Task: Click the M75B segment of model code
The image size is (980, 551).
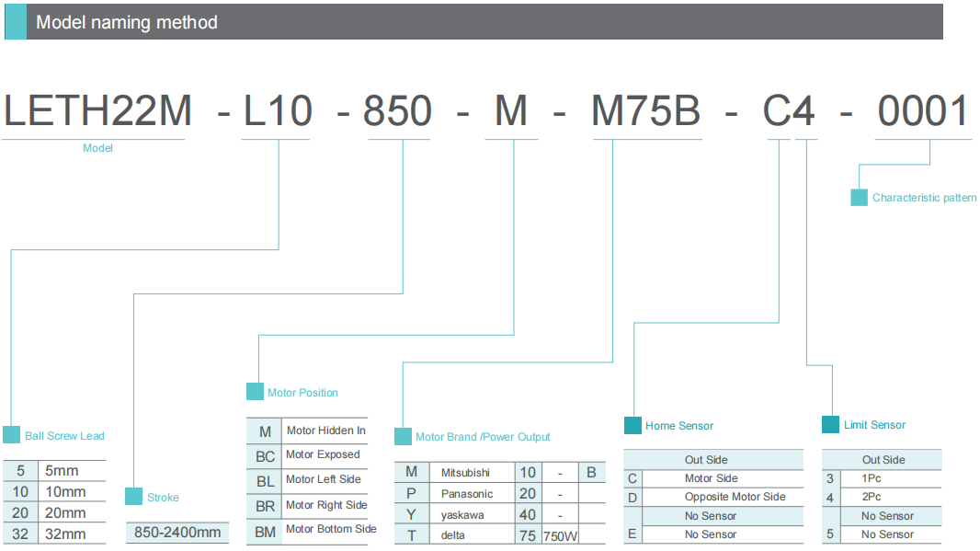Action: (x=645, y=111)
